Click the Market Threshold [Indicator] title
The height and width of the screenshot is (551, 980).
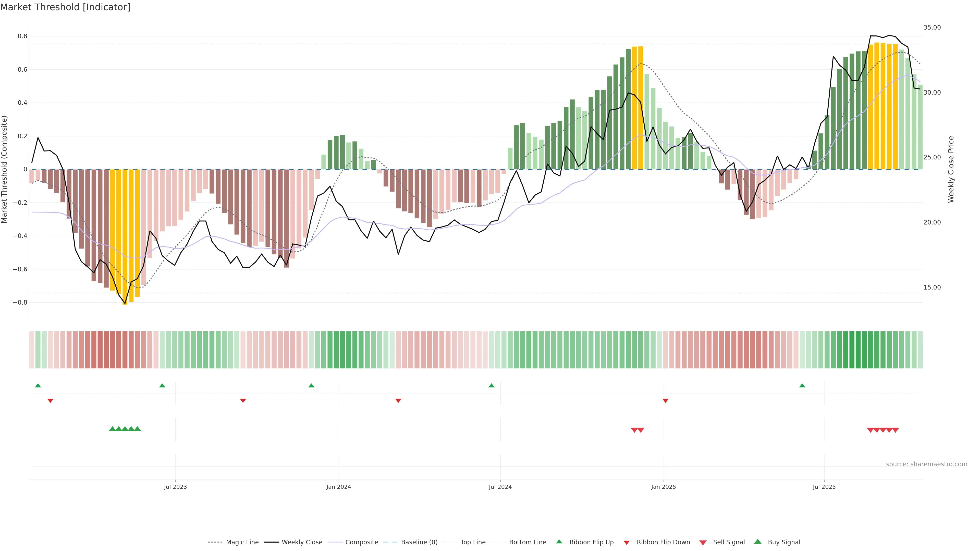coord(65,7)
